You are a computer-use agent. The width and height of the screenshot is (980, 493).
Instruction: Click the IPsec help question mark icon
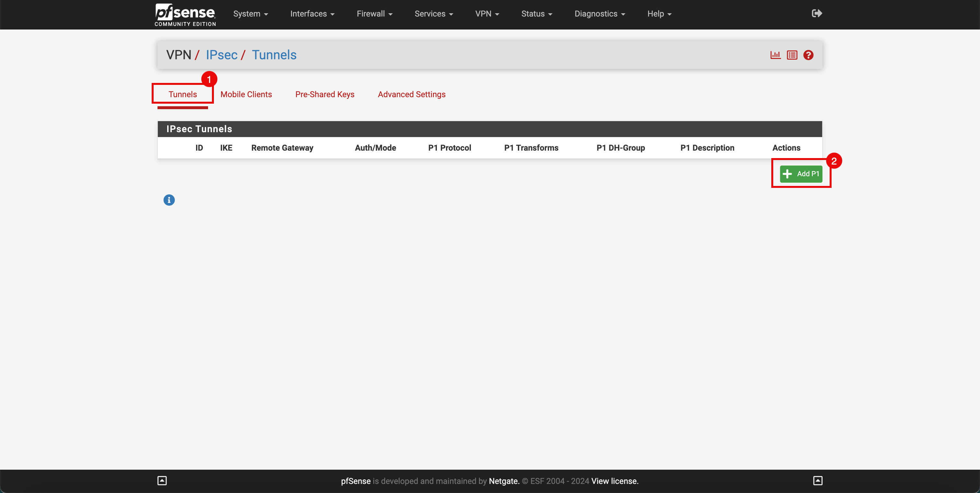point(808,55)
